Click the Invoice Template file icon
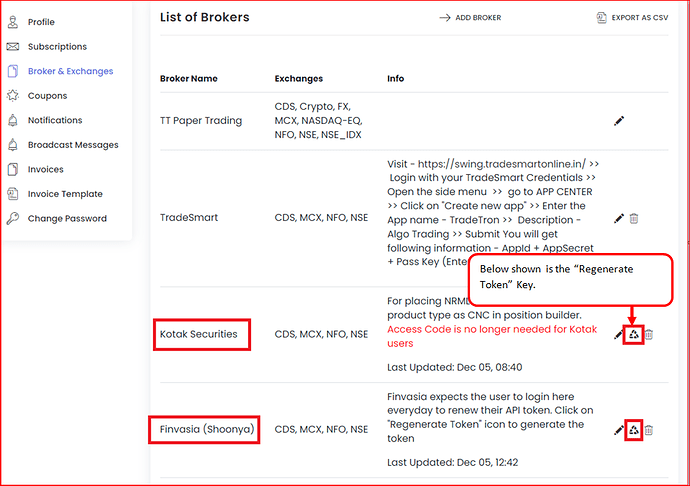Image resolution: width=690 pixels, height=486 pixels. tap(13, 194)
